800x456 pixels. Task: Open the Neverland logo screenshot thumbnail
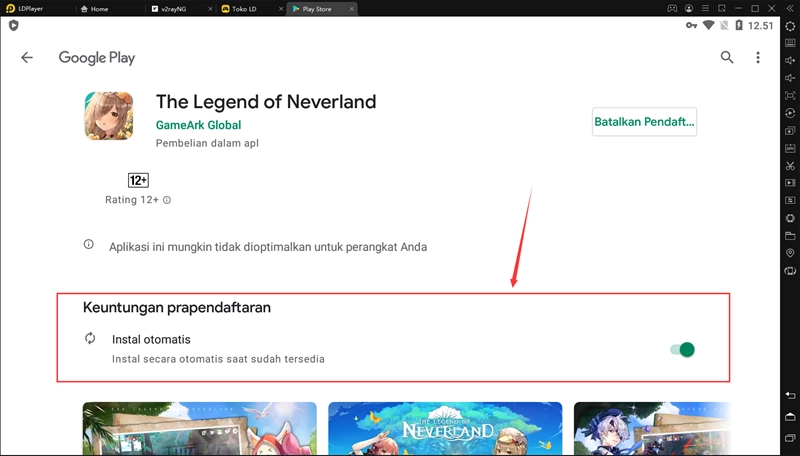point(445,428)
